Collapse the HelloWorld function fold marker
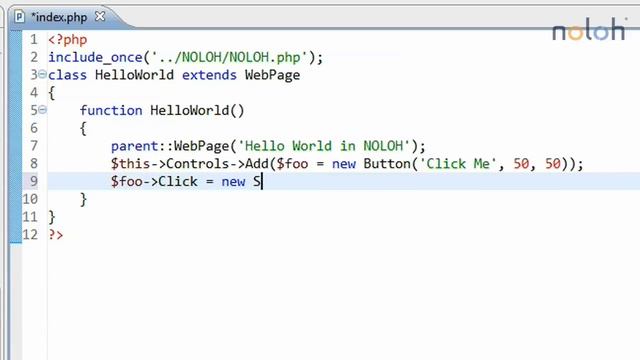This screenshot has width=640, height=360. pos(42,110)
